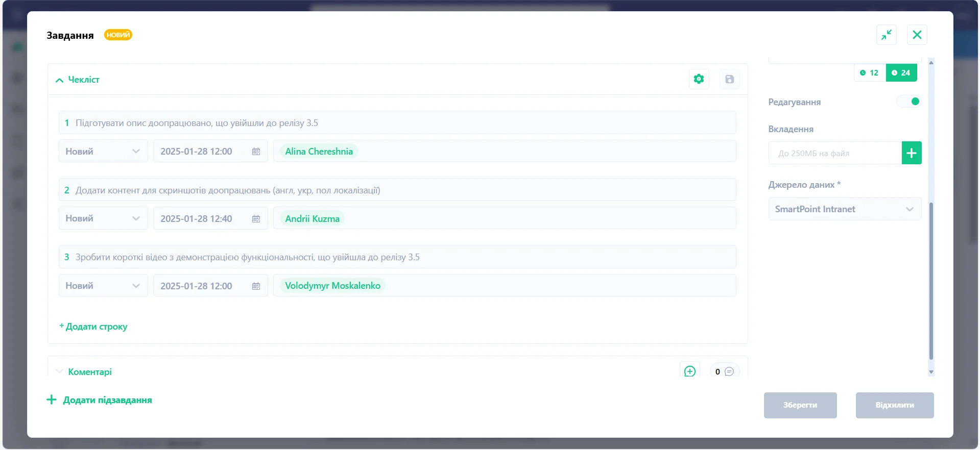Click the Завдання dialog title
This screenshot has height=450, width=980.
pyautogui.click(x=70, y=35)
